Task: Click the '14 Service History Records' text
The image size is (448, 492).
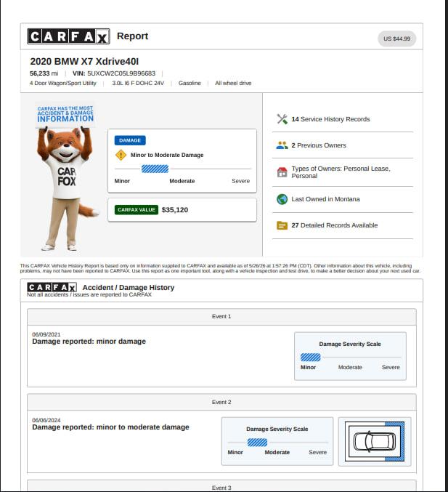Action: pyautogui.click(x=330, y=119)
